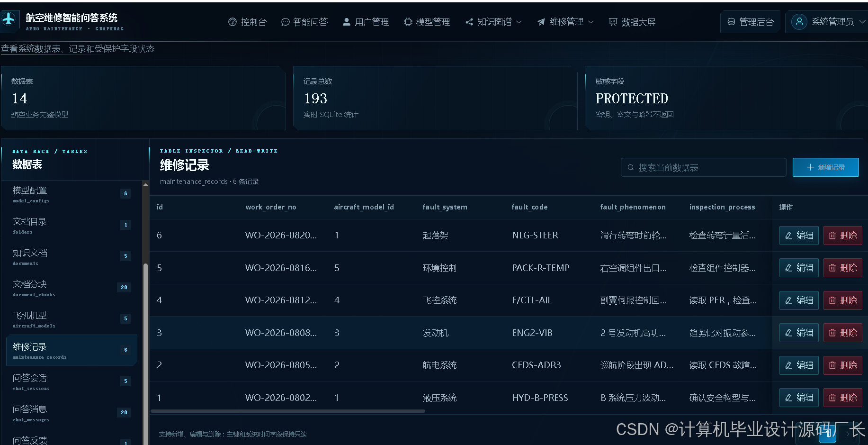Open 控制台 dashboard menu item

(x=247, y=22)
